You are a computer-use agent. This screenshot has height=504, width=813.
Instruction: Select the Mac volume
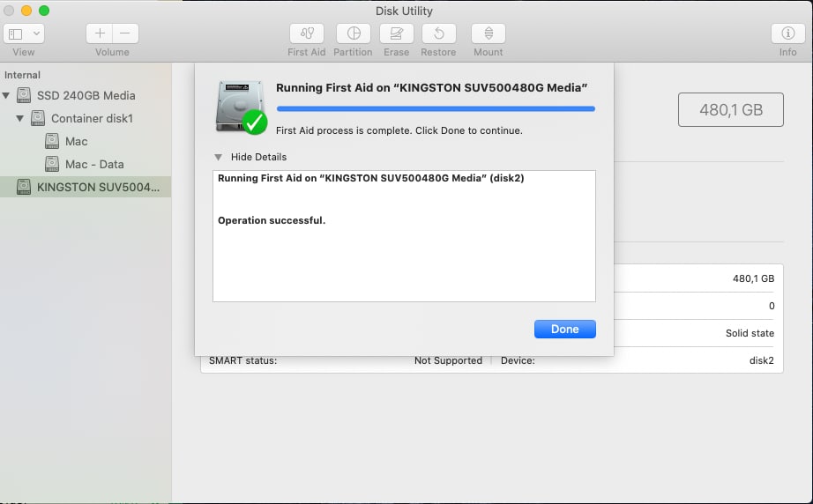(x=86, y=141)
